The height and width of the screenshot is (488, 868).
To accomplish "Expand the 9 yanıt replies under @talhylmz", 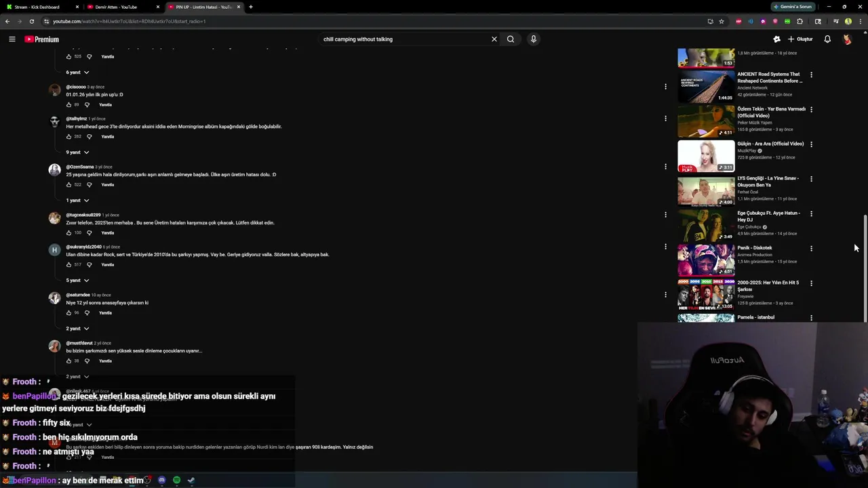I will pos(77,152).
